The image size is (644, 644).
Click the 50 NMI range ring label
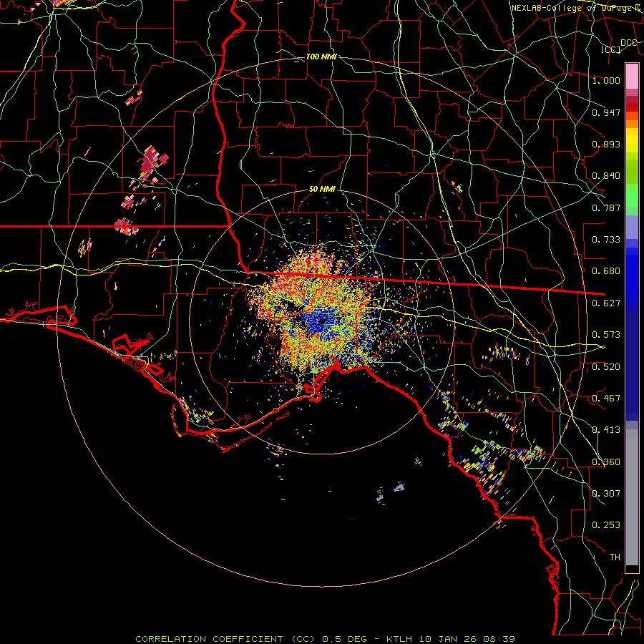click(x=322, y=189)
